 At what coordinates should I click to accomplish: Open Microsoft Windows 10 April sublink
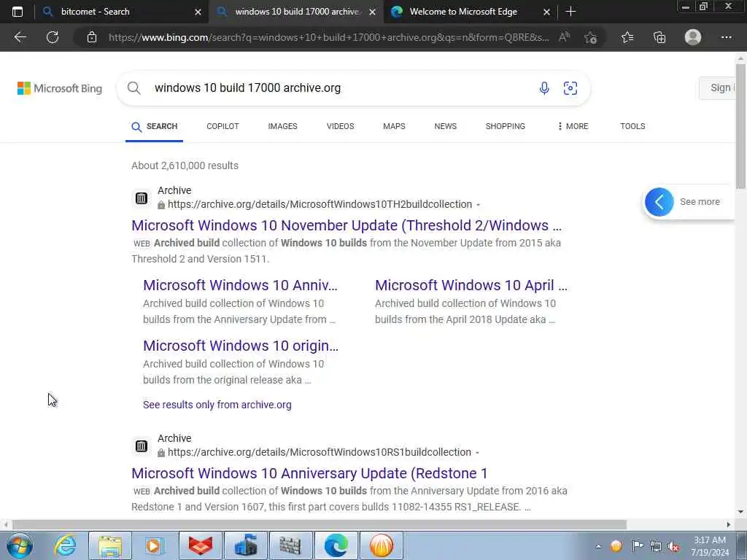(471, 285)
